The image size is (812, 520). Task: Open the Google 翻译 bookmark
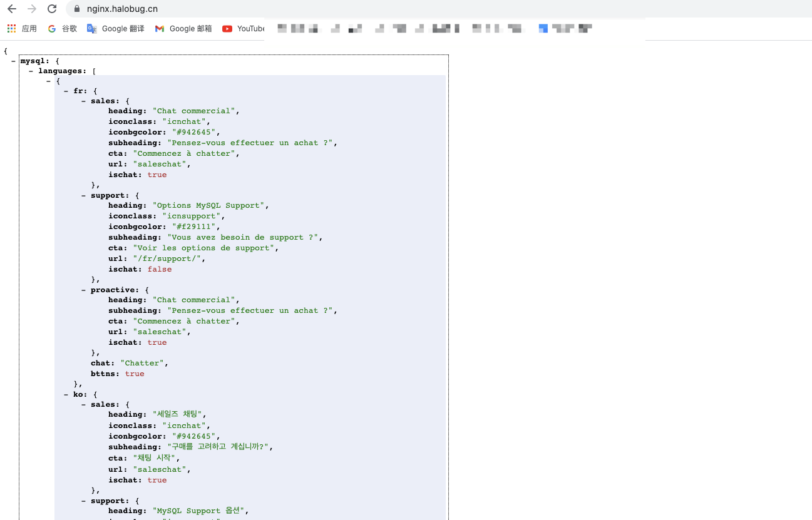pos(115,28)
